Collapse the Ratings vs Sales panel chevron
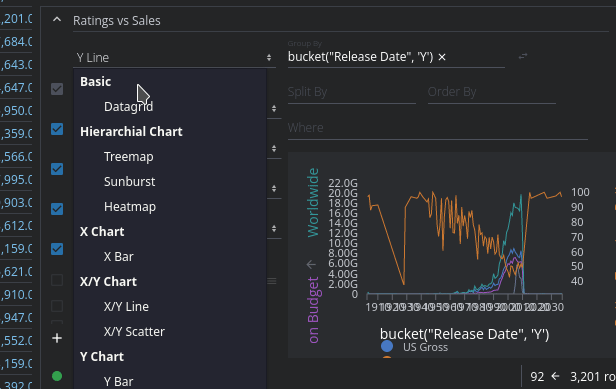616x389 pixels. [57, 19]
